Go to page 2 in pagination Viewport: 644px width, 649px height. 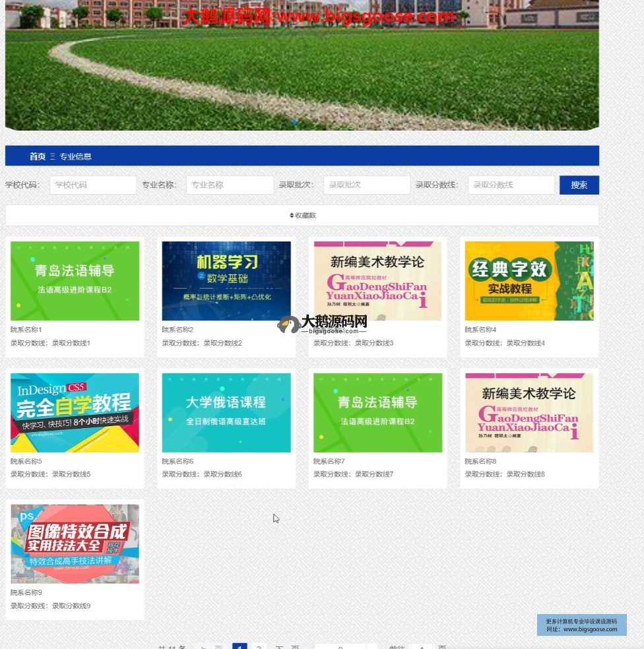tap(259, 648)
